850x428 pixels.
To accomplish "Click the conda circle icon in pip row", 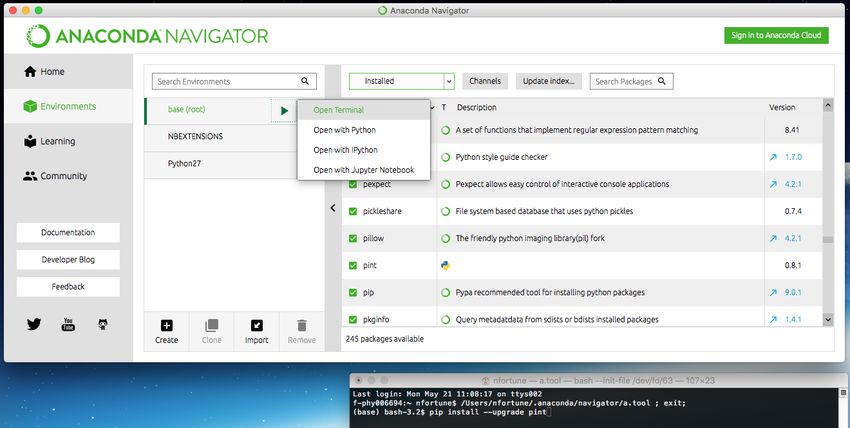I will pos(446,293).
